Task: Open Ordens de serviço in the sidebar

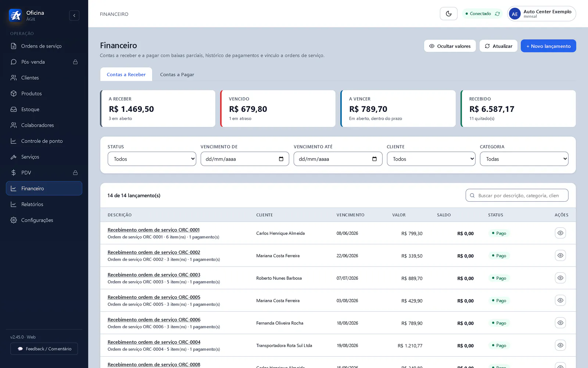Action: (44, 46)
